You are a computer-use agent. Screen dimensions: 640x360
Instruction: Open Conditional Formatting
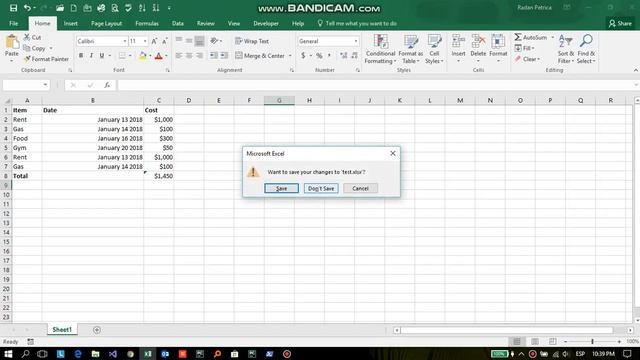(x=380, y=49)
